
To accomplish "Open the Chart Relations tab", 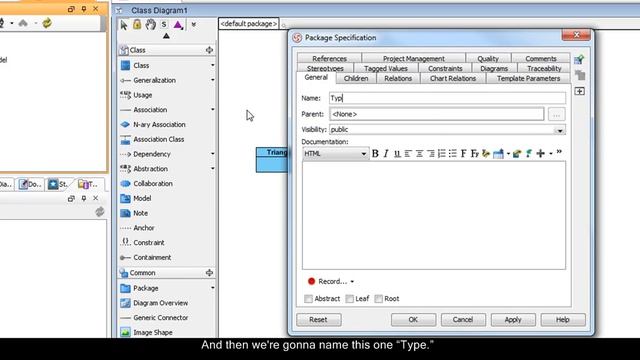I will click(x=453, y=78).
